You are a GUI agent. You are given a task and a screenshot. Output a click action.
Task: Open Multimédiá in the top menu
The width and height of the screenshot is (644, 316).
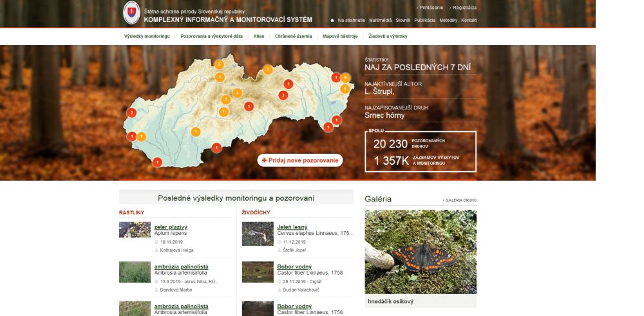[x=381, y=20]
